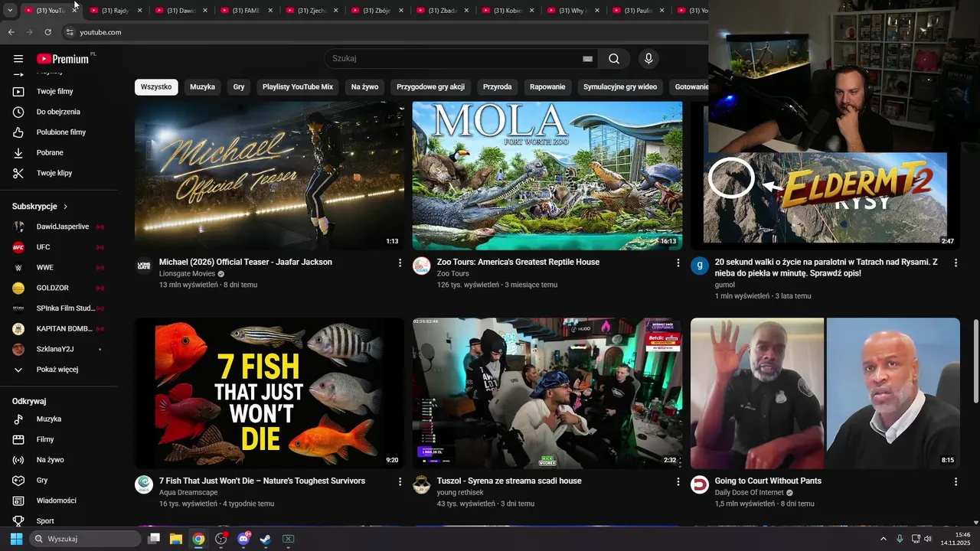Click the YouTube Premium logo
The image size is (980, 551).
click(64, 59)
